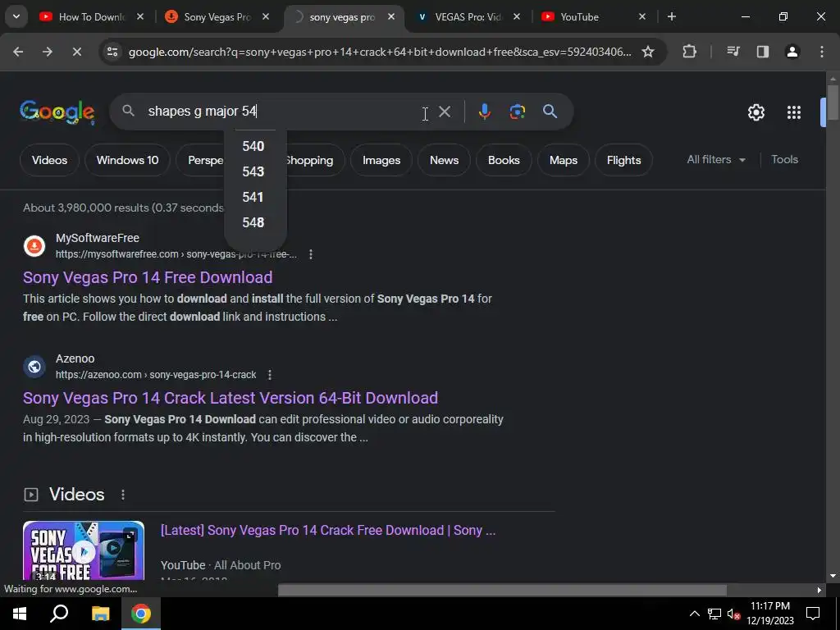Screen dimensions: 840x630
Task: Click the horizontal scrollbar thumb
Action: (502, 590)
